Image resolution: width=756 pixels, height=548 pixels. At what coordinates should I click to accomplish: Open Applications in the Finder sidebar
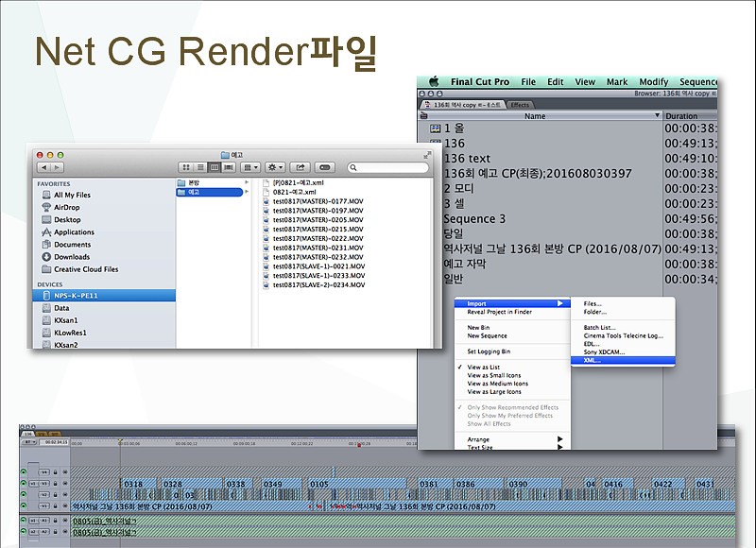click(75, 232)
